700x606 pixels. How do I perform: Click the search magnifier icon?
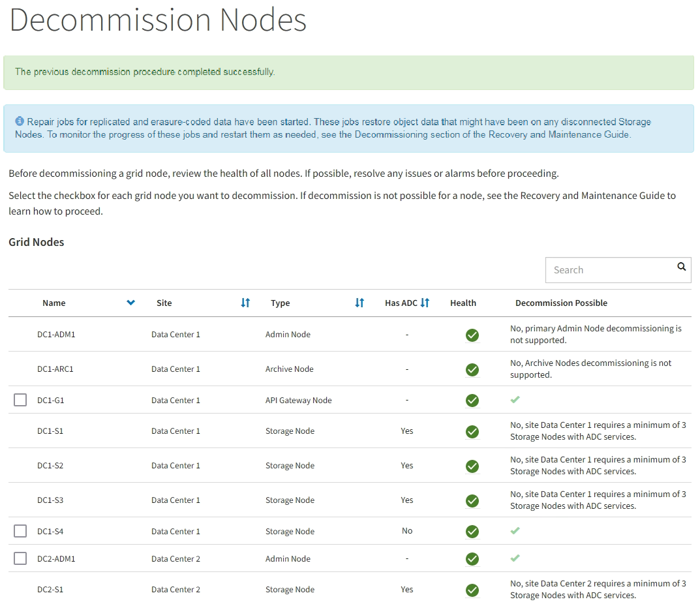click(x=682, y=267)
